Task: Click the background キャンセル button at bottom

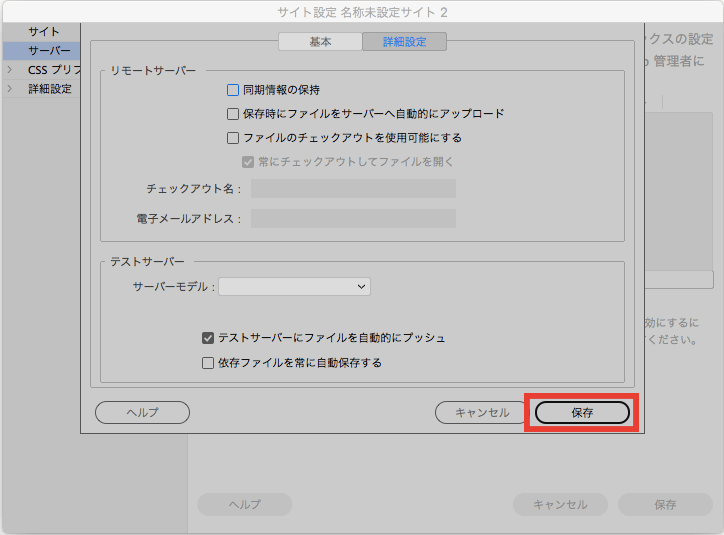Action: [x=560, y=505]
